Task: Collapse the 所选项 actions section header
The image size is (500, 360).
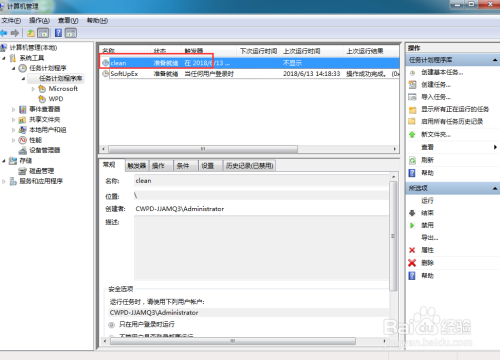Action: coord(495,188)
